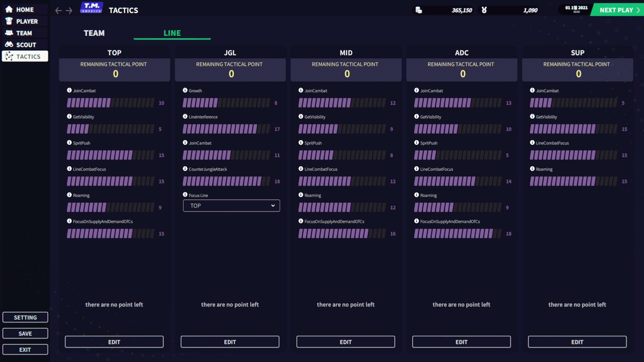Select the Player jersey icon
The height and width of the screenshot is (362, 644).
tap(9, 21)
